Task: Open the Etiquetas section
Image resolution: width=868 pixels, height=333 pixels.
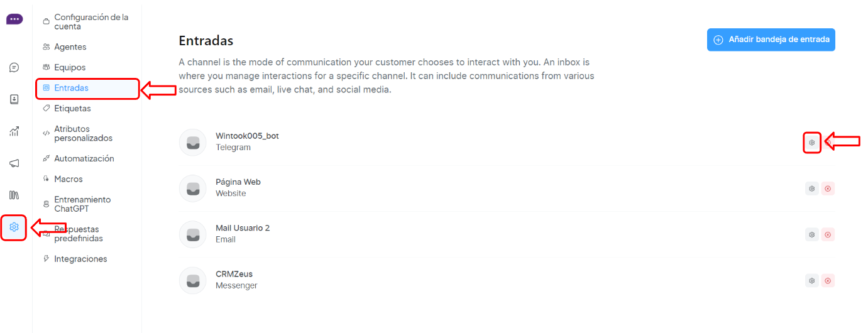Action: click(72, 109)
